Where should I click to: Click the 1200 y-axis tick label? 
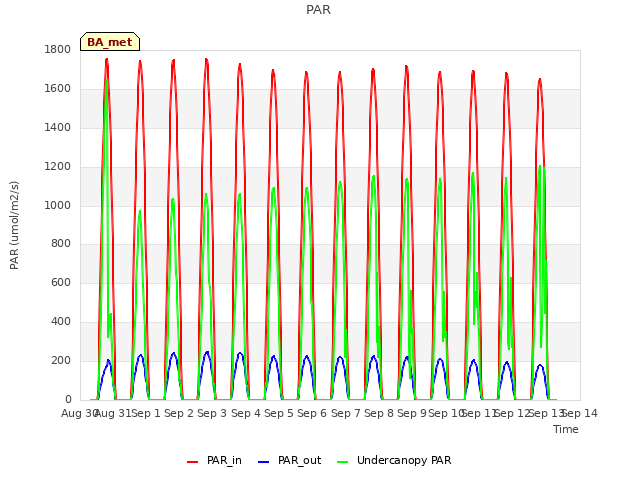(58, 166)
